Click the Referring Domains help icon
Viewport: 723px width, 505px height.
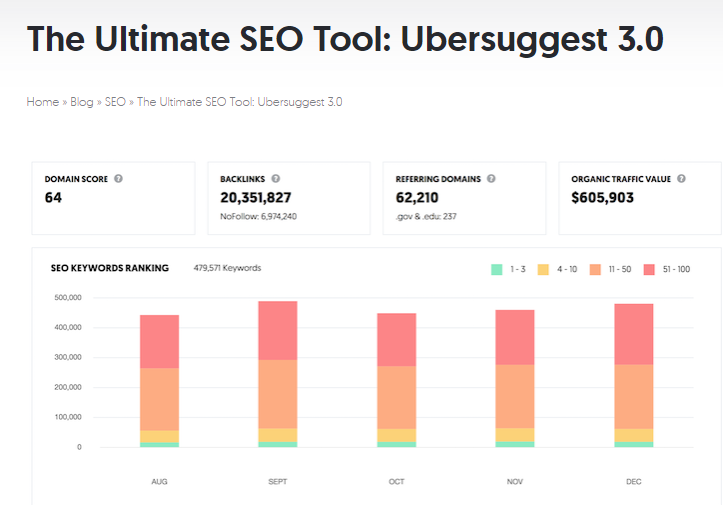point(491,179)
